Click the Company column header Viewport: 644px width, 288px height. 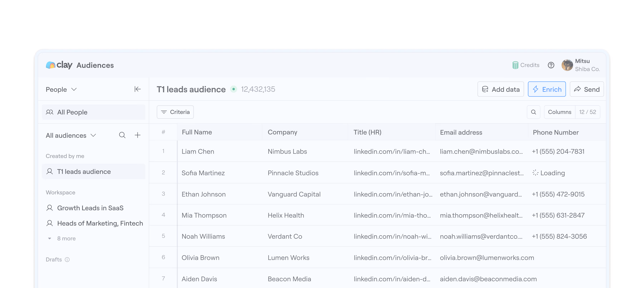[x=305, y=132]
